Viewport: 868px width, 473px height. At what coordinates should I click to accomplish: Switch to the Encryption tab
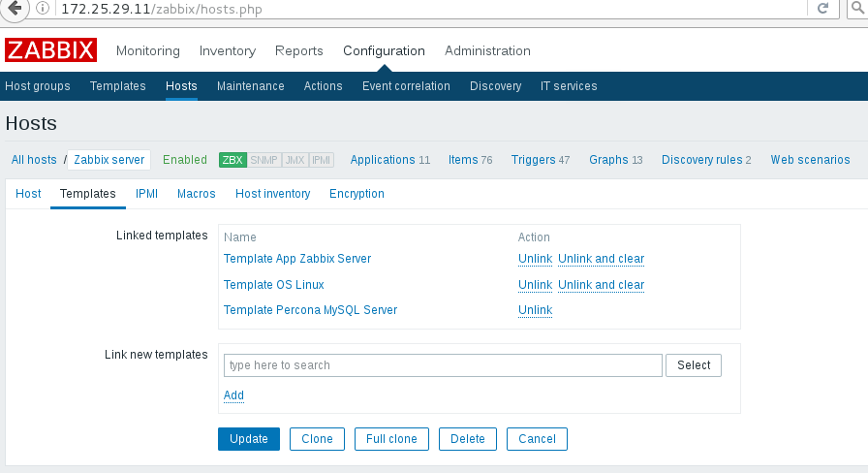(357, 194)
